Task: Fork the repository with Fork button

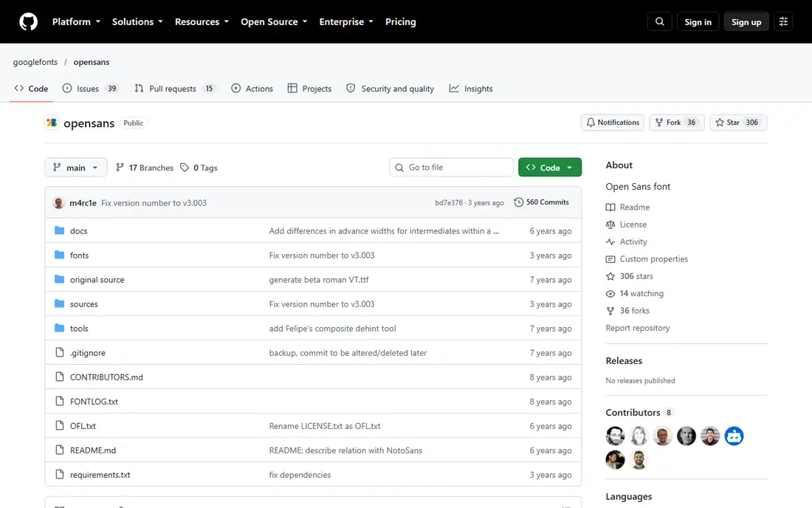Action: pos(677,123)
